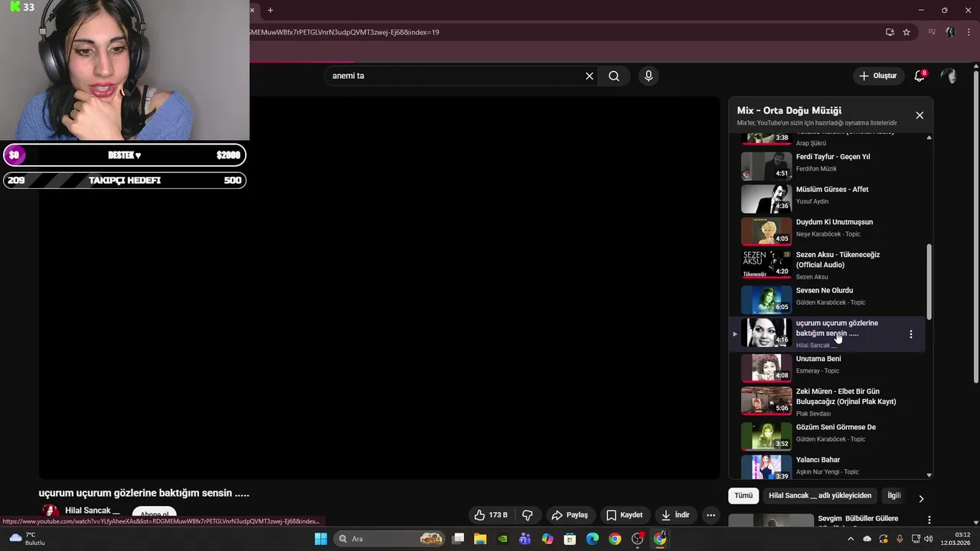Open NVIDIA app from taskbar
Viewport: 980px width, 551px height.
click(x=502, y=539)
